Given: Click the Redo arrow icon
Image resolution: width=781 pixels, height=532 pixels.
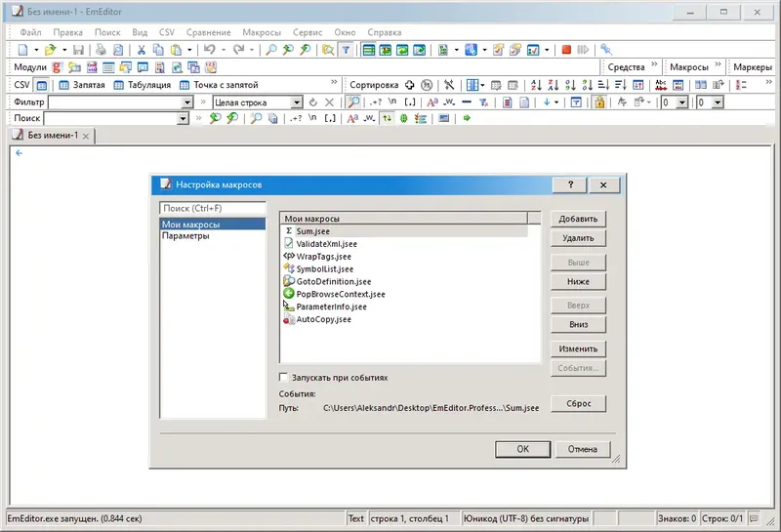Looking at the screenshot, I should (x=238, y=50).
